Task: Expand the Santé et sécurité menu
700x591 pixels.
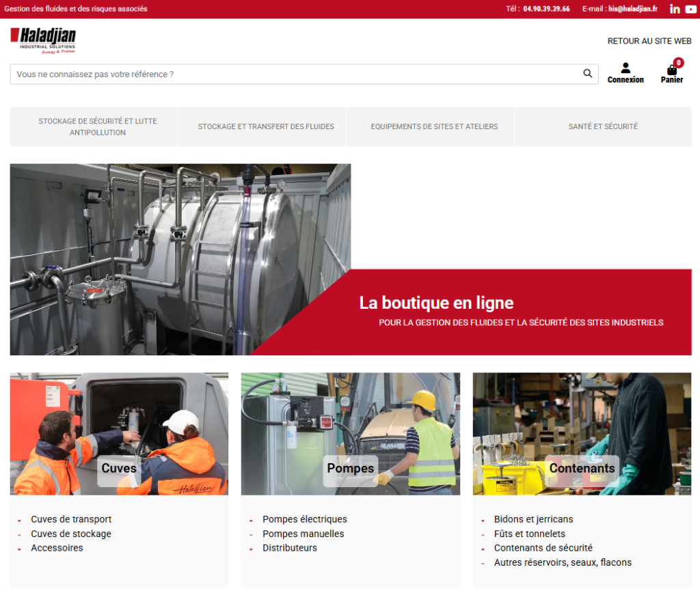Action: tap(603, 126)
